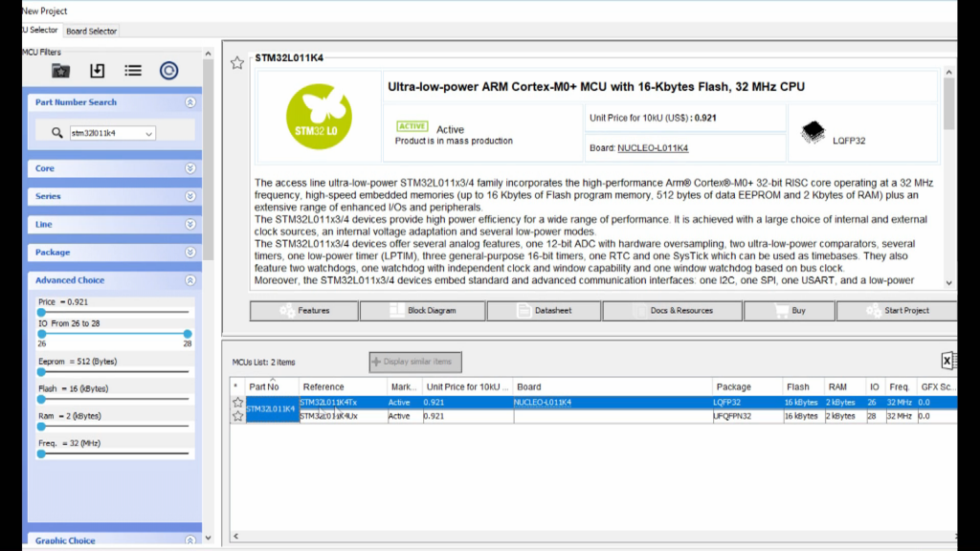Toggle favorite star for STM32L011K4Ux row

coord(237,416)
